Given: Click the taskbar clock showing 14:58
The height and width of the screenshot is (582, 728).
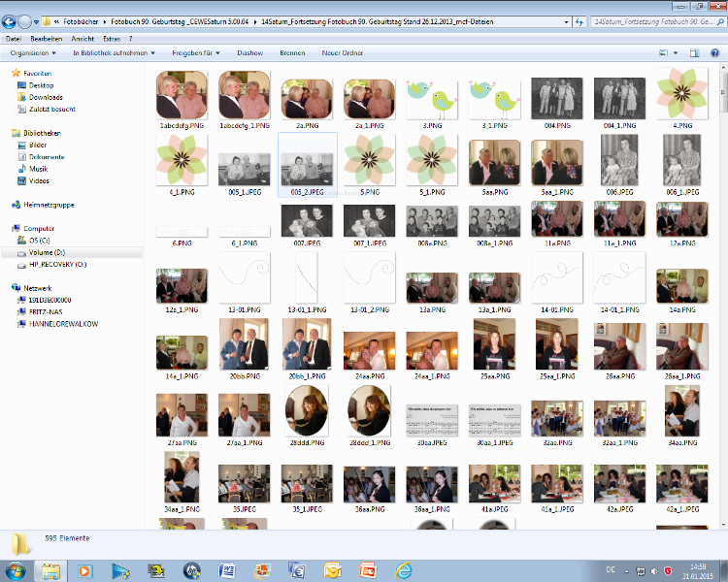Looking at the screenshot, I should [698, 571].
